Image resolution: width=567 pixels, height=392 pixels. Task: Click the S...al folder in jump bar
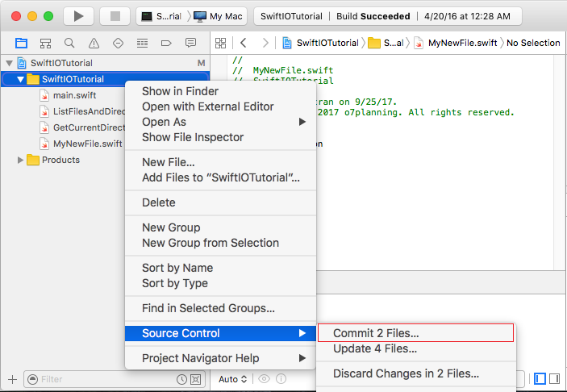(x=386, y=43)
